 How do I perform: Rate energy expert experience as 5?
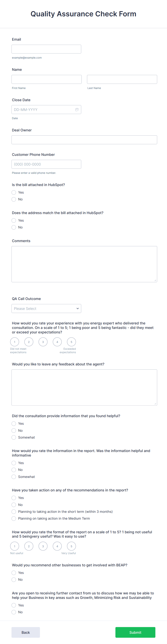[71, 342]
